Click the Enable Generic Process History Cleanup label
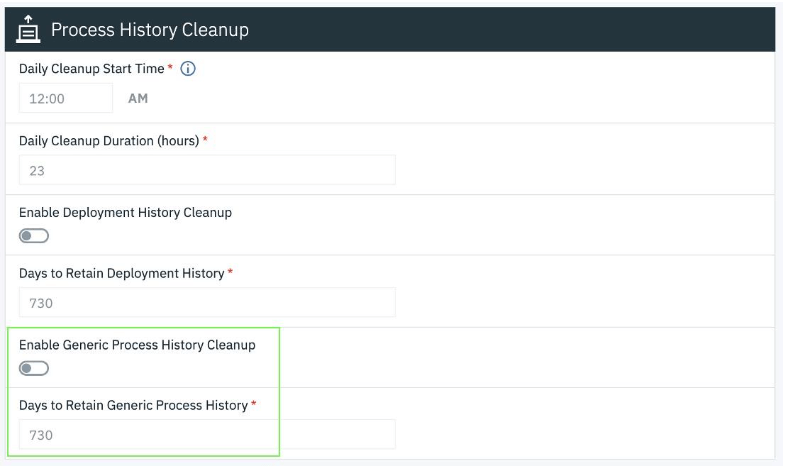The image size is (788, 469). pos(137,345)
